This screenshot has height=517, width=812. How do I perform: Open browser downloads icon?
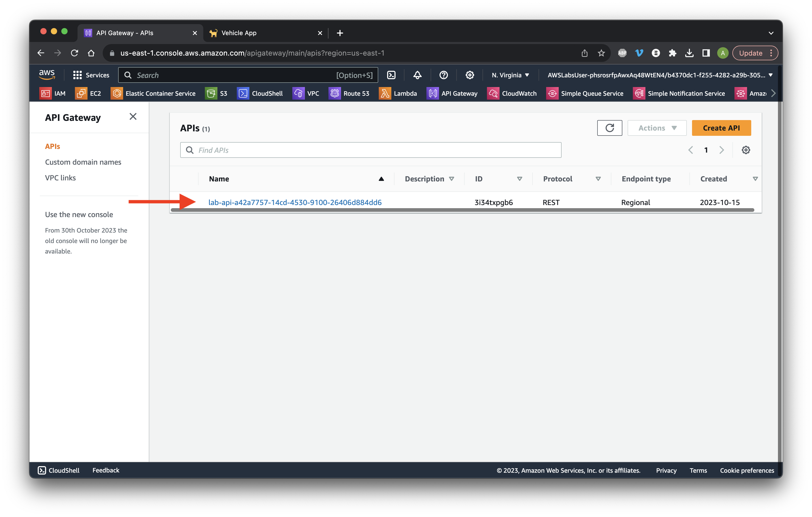[689, 53]
